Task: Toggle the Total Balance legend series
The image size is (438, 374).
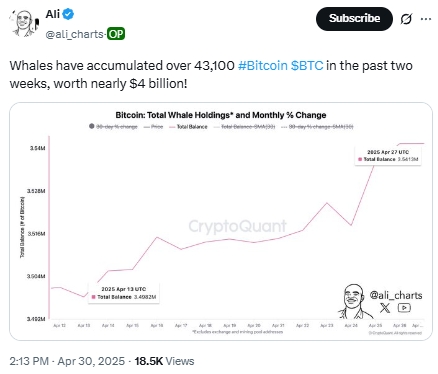Action: (x=188, y=127)
